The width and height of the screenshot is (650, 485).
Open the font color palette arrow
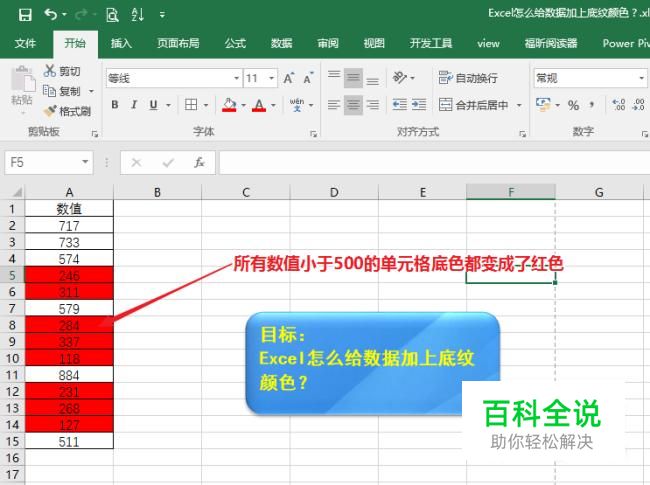coord(274,105)
